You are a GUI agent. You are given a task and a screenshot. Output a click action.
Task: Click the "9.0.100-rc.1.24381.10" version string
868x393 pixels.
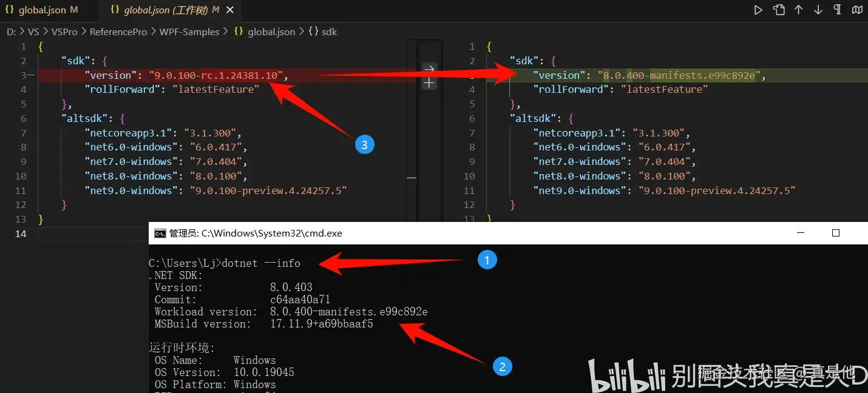pos(216,75)
